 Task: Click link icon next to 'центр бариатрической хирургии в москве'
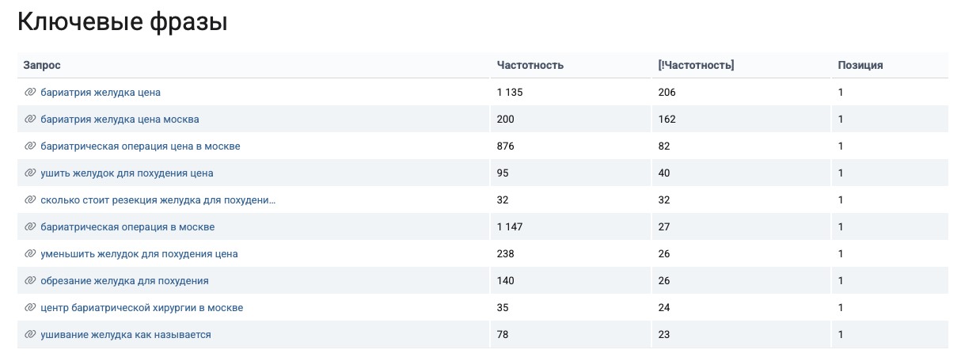click(x=30, y=308)
